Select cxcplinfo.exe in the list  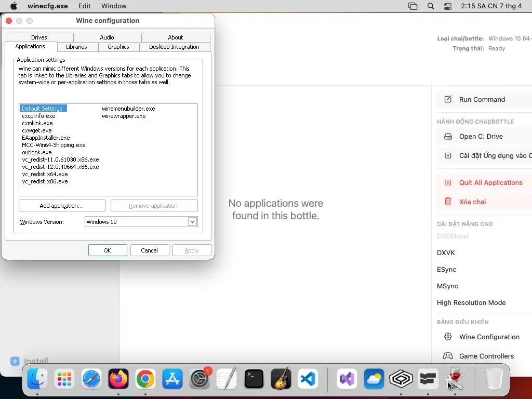[x=38, y=116]
